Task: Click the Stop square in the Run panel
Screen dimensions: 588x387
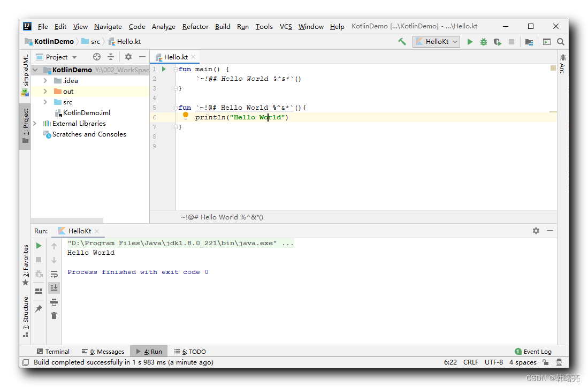Action: (x=39, y=260)
